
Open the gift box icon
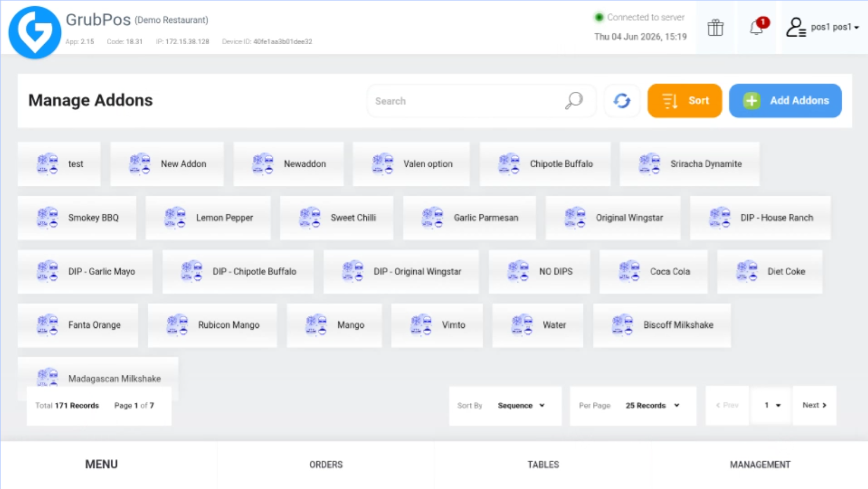pyautogui.click(x=715, y=27)
